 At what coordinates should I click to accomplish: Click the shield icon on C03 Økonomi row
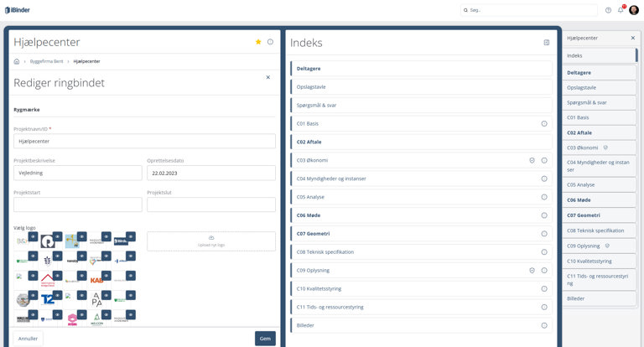point(532,160)
